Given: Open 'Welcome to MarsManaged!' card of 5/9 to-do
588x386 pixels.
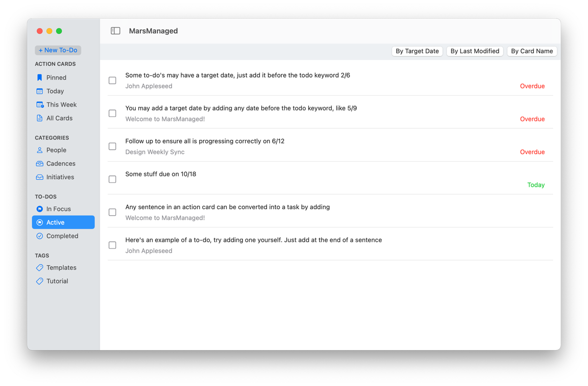Looking at the screenshot, I should click(x=165, y=119).
